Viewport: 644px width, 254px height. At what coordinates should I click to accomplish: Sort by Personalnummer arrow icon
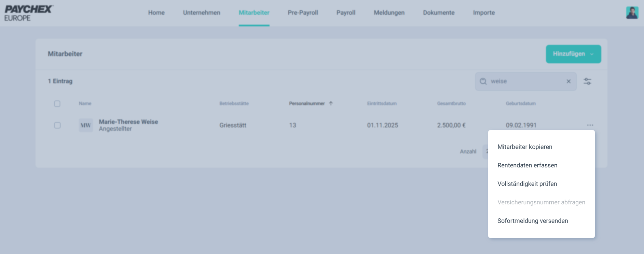[331, 103]
